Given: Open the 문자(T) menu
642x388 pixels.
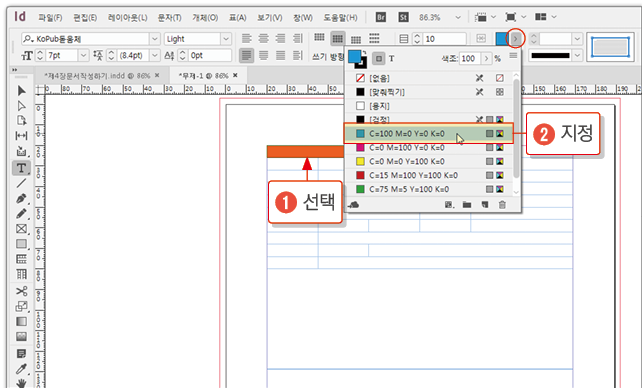Looking at the screenshot, I should point(170,18).
